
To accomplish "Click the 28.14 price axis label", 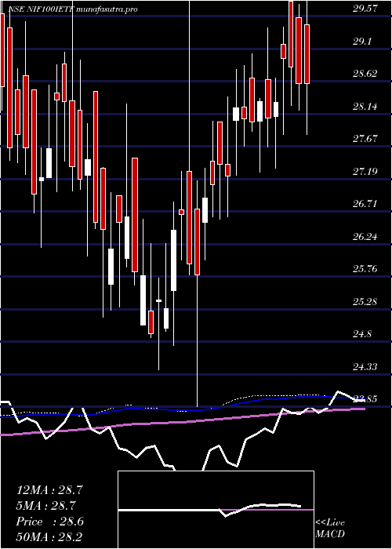I will click(365, 106).
